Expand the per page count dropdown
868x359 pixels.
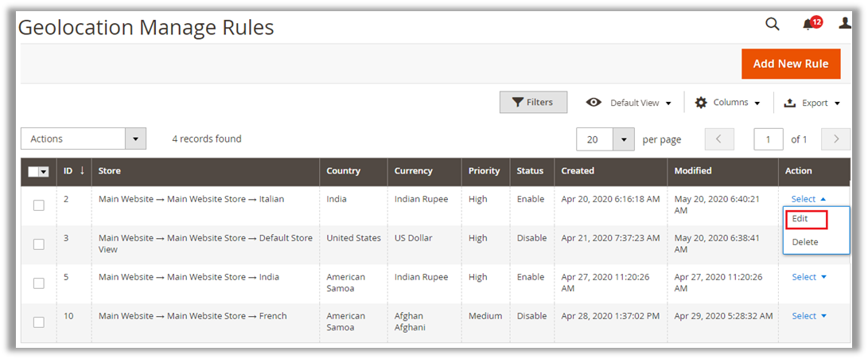click(x=624, y=139)
